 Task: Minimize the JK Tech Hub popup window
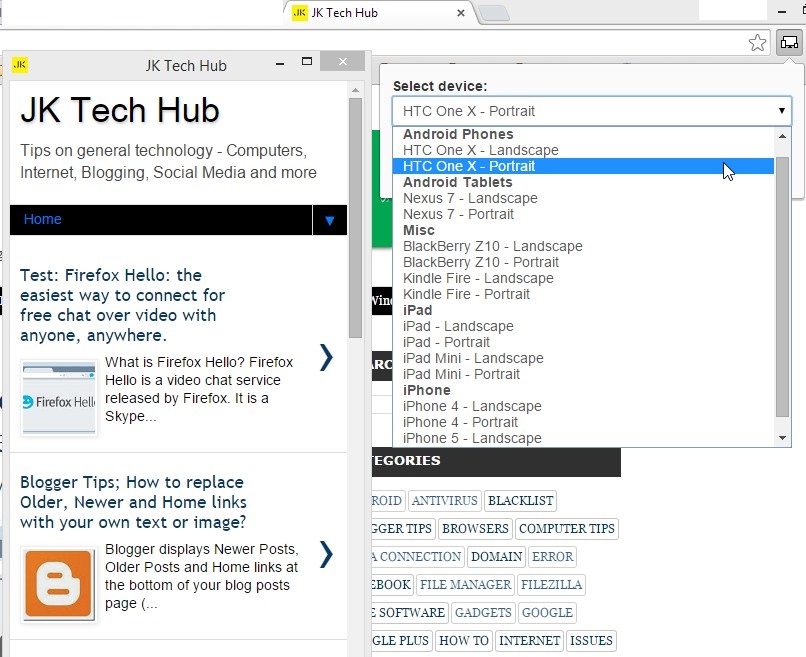pyautogui.click(x=280, y=64)
